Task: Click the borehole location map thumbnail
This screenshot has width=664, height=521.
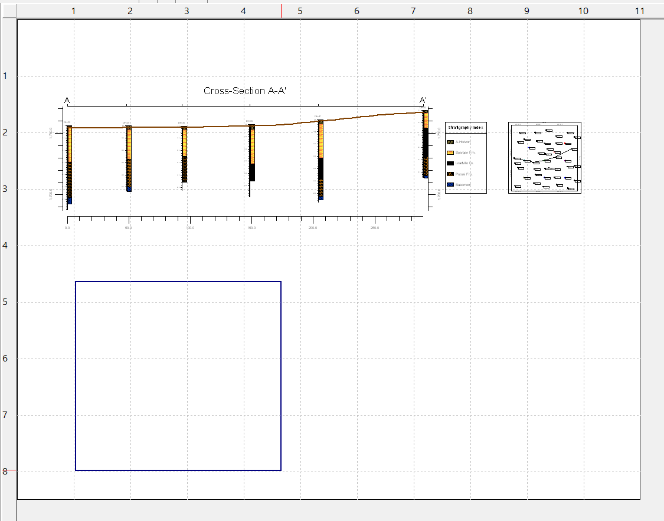Action: coord(545,158)
